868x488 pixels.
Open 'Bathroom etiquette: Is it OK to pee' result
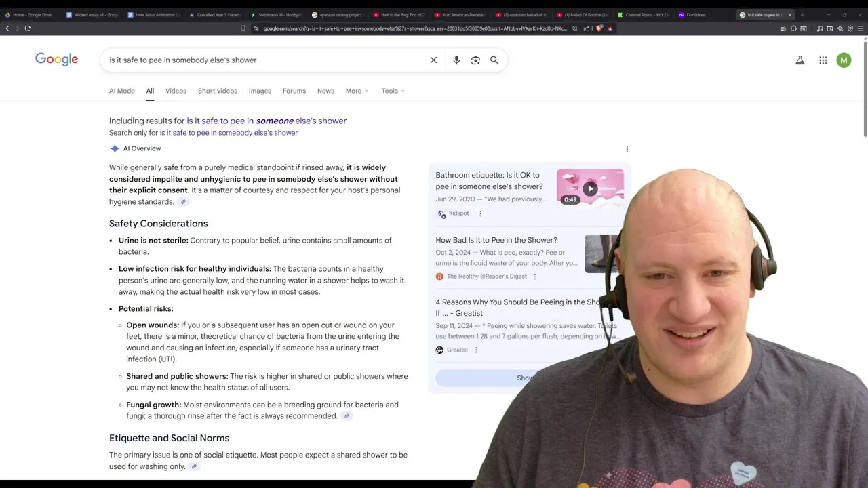490,181
